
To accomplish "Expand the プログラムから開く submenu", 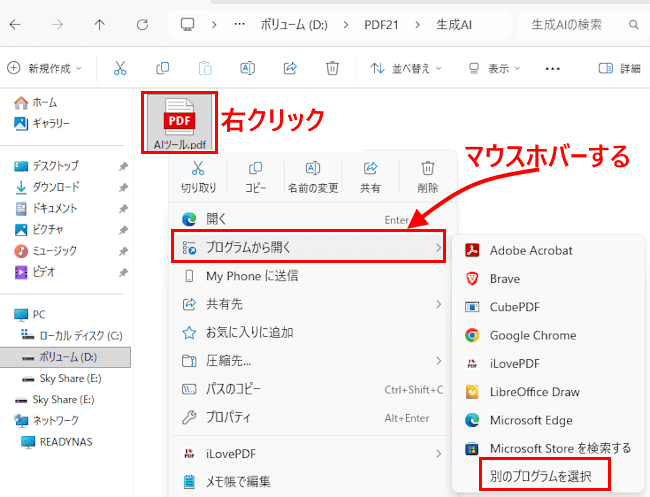I will 309,247.
